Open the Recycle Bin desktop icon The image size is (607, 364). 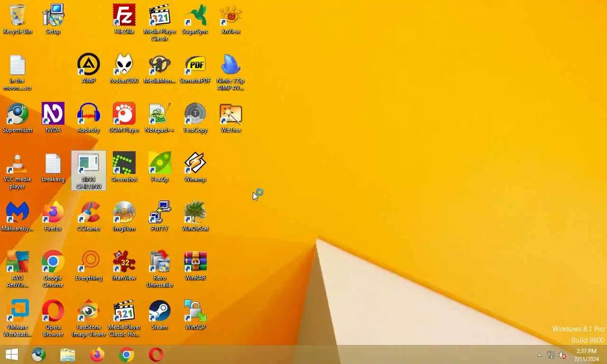(x=18, y=19)
